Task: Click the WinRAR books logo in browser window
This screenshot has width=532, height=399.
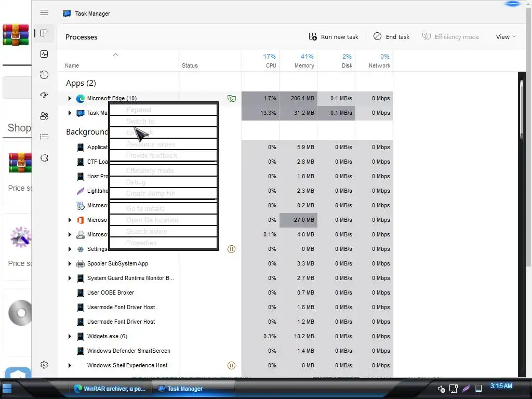Action: click(16, 35)
